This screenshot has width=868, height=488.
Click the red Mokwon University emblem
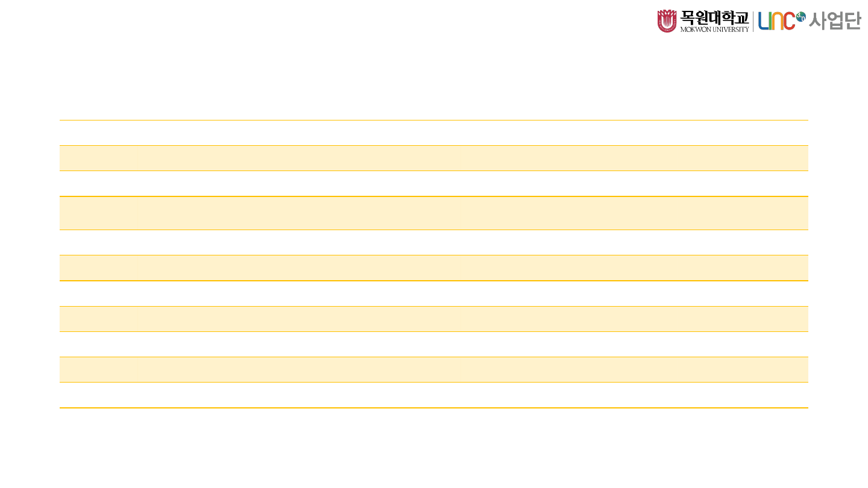tap(667, 21)
